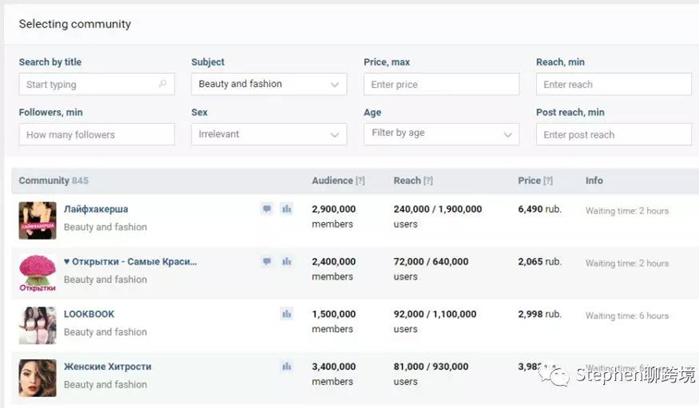This screenshot has height=408, width=699.
Task: Open the Sex dropdown set to Irrelevant
Action: 269,134
